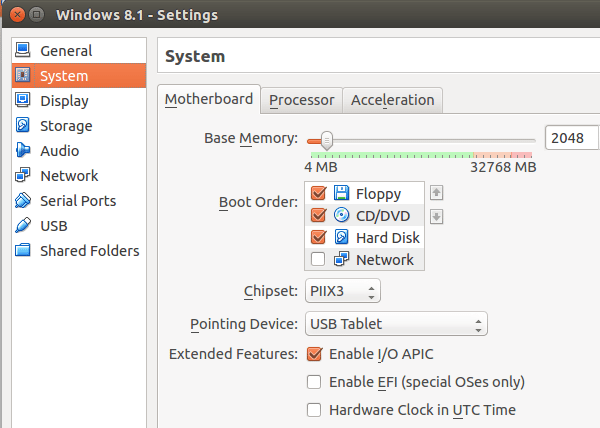Click the Hard Disk icon in boot order
Image resolution: width=600 pixels, height=428 pixels.
341,237
